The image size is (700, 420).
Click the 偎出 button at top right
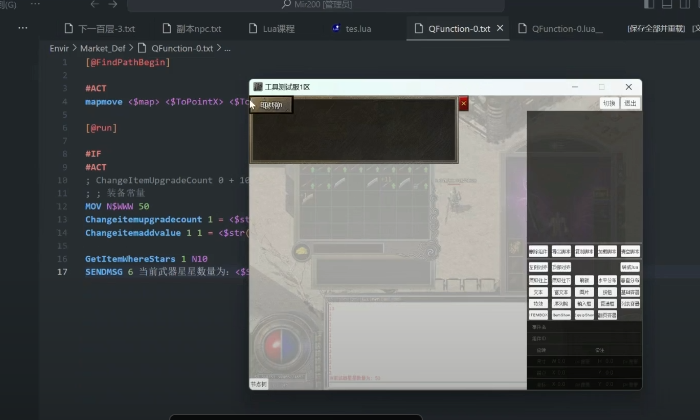point(630,103)
